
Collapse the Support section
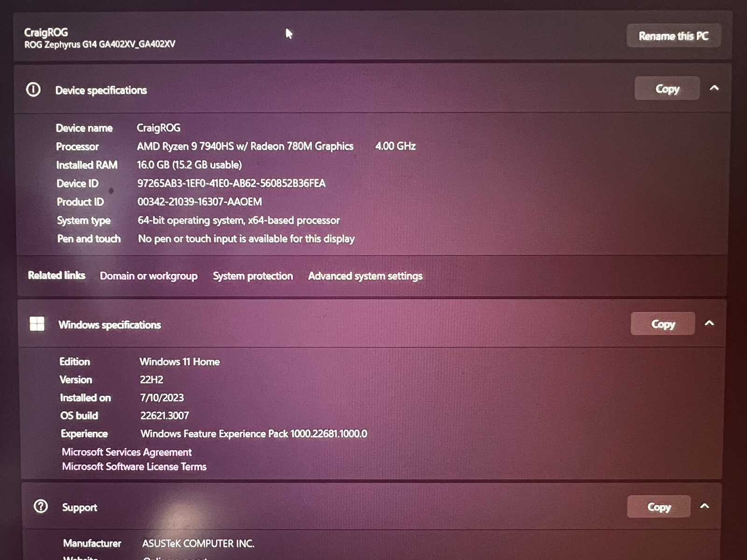(x=705, y=506)
